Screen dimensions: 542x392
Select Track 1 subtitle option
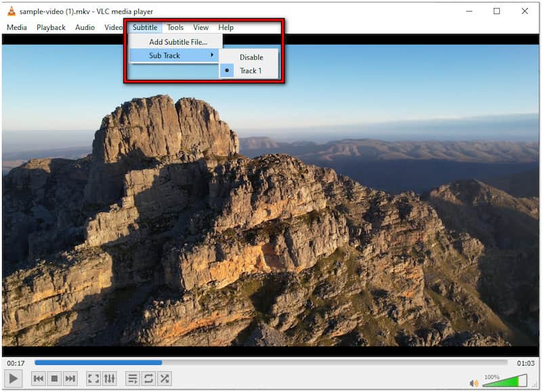pos(250,70)
